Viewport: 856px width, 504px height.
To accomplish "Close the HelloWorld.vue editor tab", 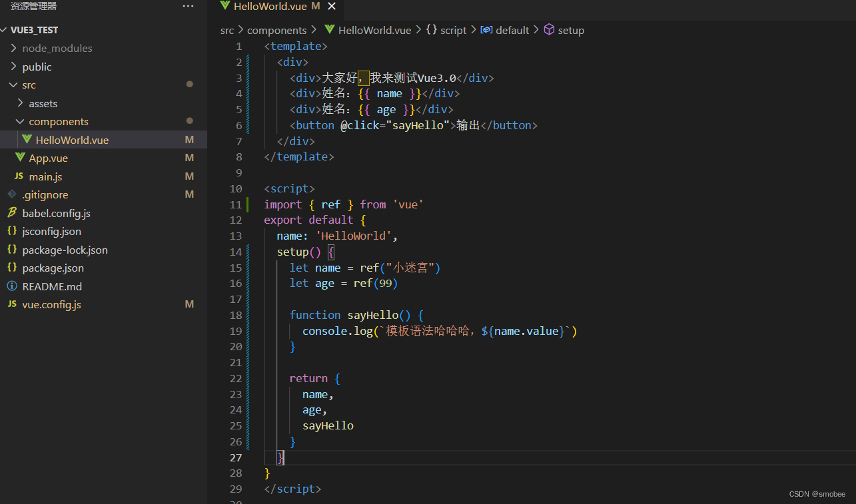I will [x=332, y=6].
